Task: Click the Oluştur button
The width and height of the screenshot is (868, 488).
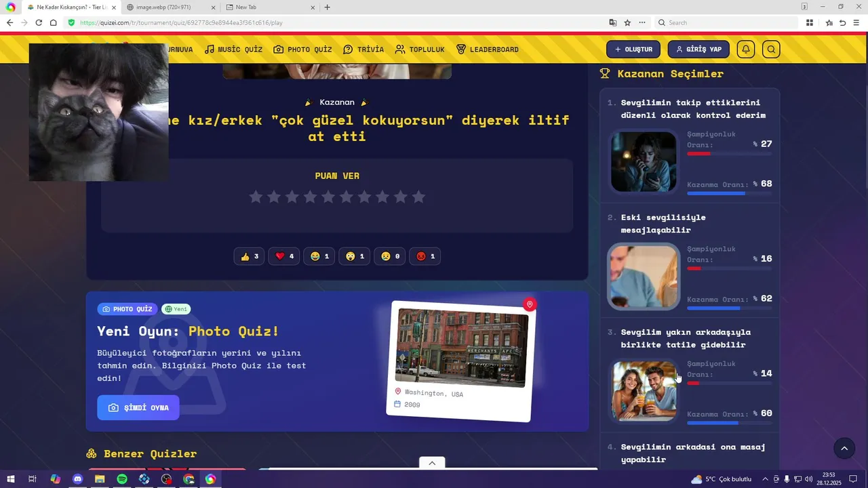Action: point(633,49)
